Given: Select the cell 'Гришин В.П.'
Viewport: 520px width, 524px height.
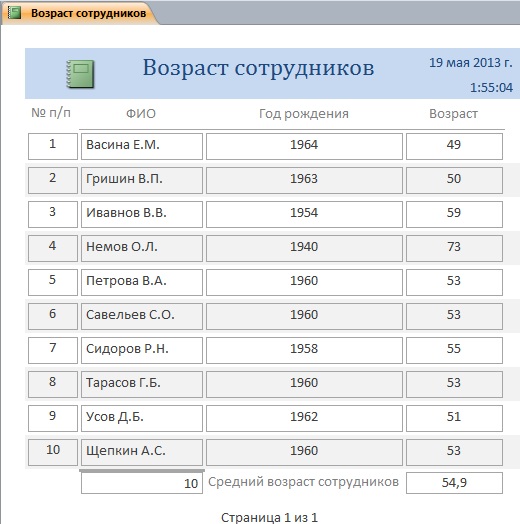Looking at the screenshot, I should [x=142, y=180].
